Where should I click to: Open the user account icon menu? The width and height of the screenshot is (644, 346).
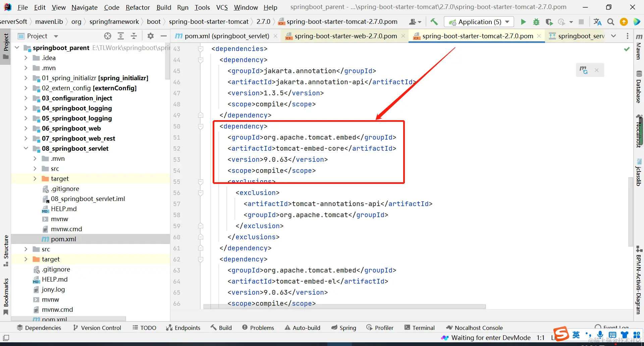pos(415,22)
